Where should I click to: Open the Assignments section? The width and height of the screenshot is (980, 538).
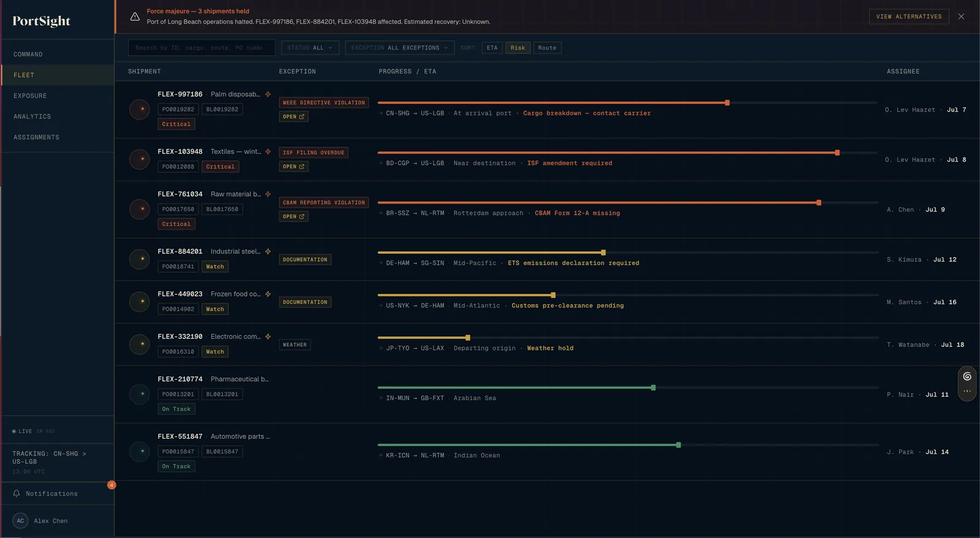(58, 137)
